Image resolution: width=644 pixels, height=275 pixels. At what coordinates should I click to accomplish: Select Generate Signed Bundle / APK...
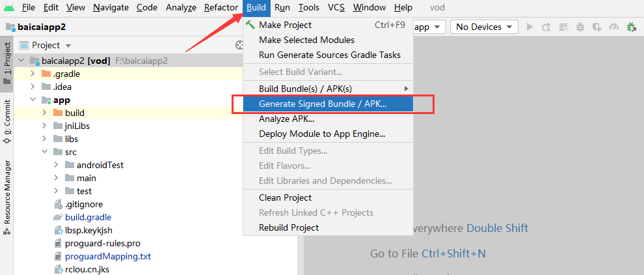[x=323, y=104]
